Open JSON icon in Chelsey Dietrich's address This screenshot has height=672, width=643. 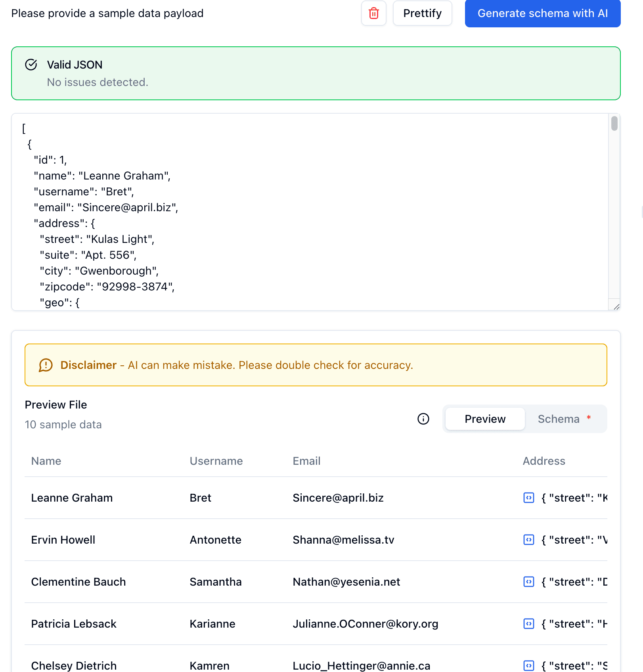pyautogui.click(x=529, y=665)
